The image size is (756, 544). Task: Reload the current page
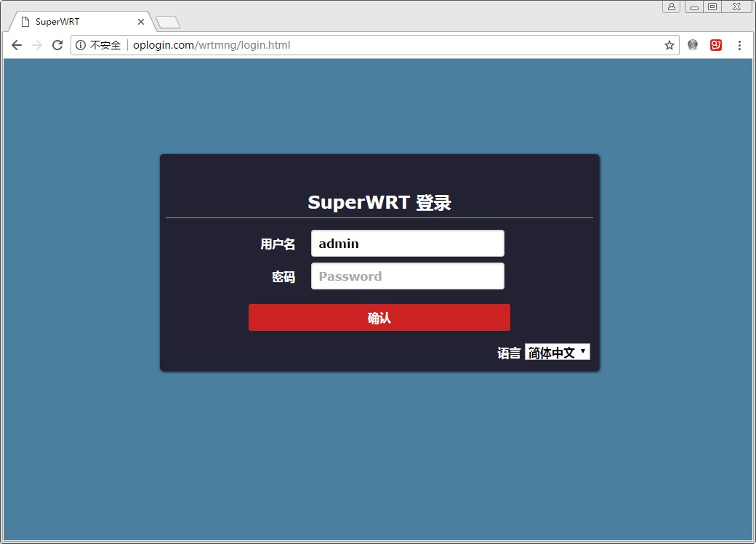point(57,45)
